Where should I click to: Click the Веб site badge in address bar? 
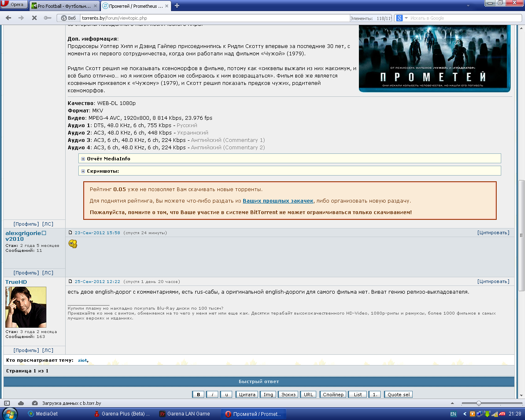(x=68, y=18)
